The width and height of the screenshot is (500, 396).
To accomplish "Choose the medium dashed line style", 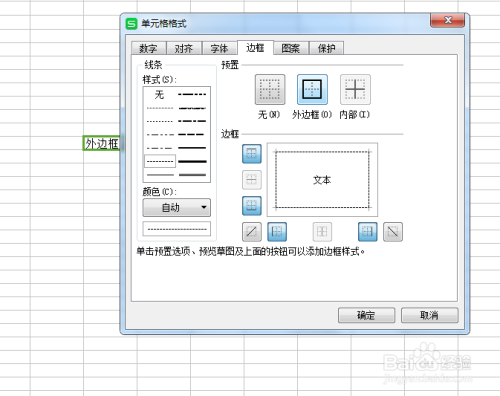I will tap(192, 134).
